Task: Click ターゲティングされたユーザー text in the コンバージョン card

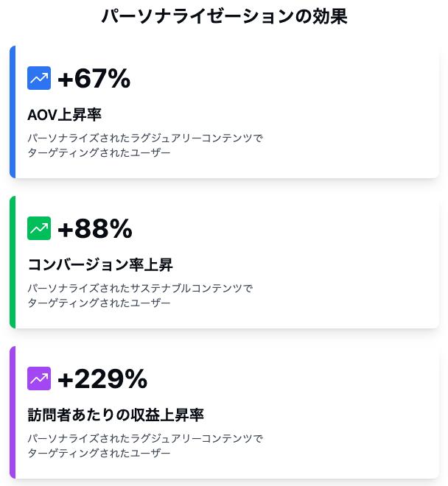Action: [x=99, y=303]
